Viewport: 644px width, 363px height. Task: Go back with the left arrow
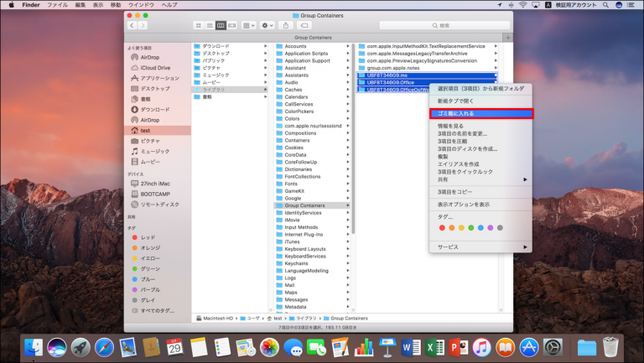[132, 25]
